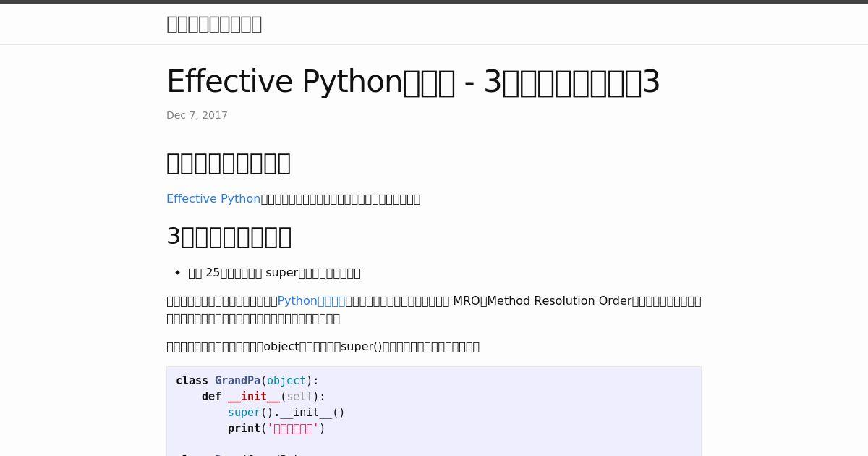Select the article title starting 'Effective Python'

(413, 82)
